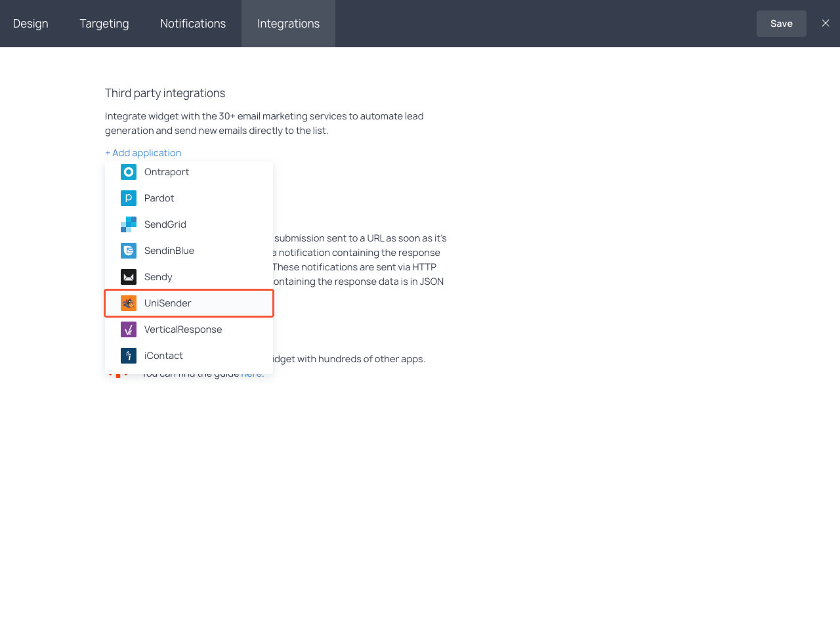Viewport: 840px width, 630px height.
Task: Open the Targeting tab
Action: (x=104, y=24)
